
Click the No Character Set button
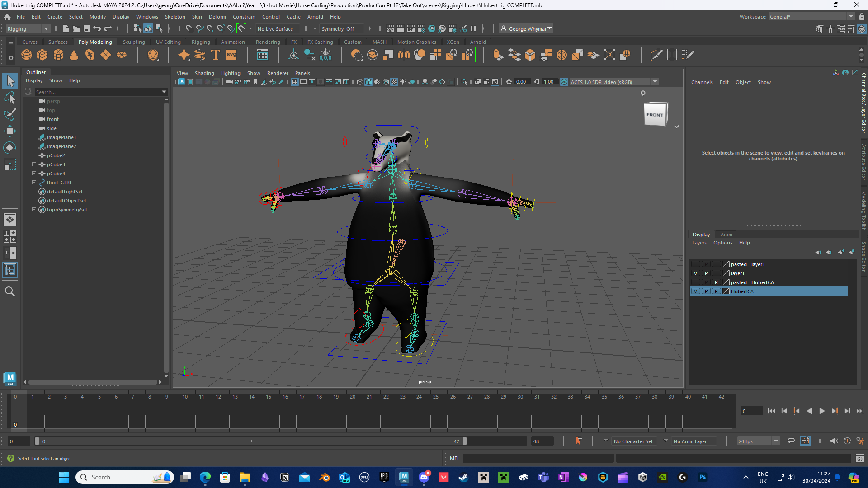633,441
